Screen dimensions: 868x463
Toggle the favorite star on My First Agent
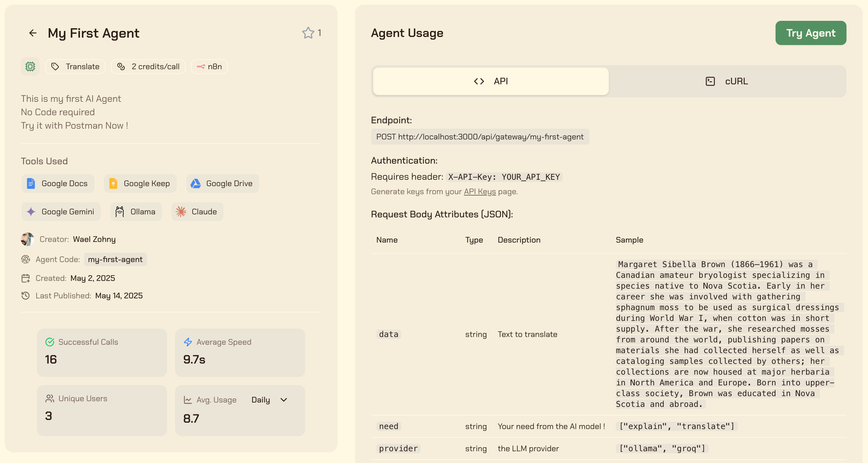[x=308, y=33]
